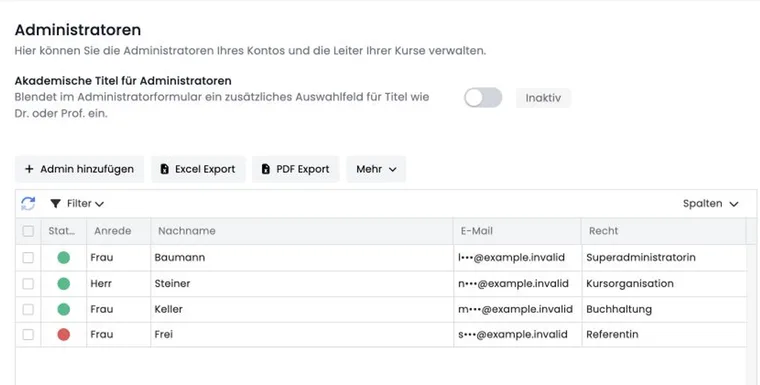Image resolution: width=760 pixels, height=385 pixels.
Task: Click the refresh table icon
Action: pyautogui.click(x=28, y=204)
